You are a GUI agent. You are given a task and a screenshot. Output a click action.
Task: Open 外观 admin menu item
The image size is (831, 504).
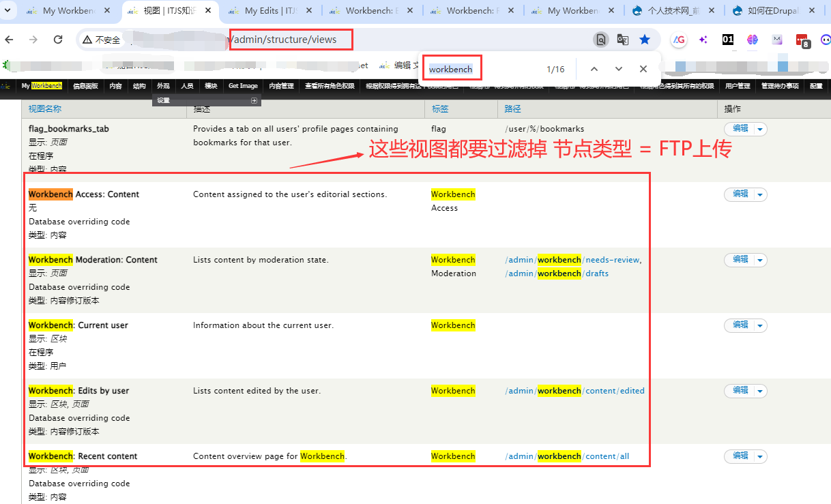pos(163,86)
